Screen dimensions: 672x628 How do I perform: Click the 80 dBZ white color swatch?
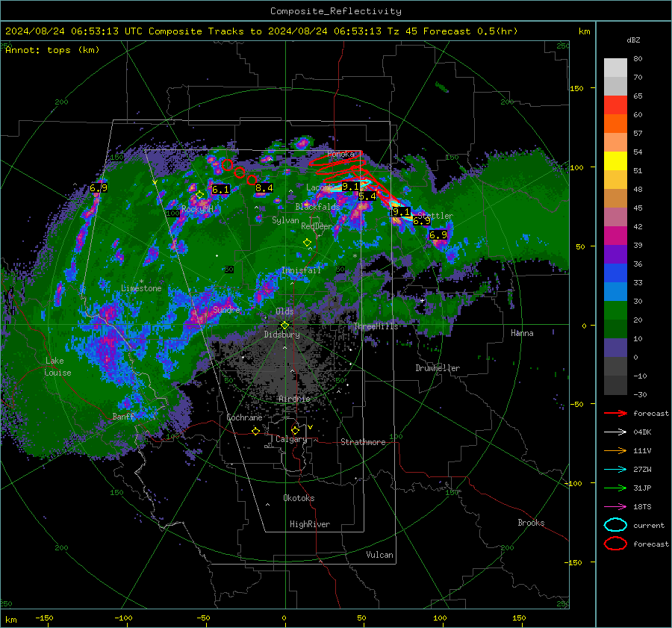[615, 67]
